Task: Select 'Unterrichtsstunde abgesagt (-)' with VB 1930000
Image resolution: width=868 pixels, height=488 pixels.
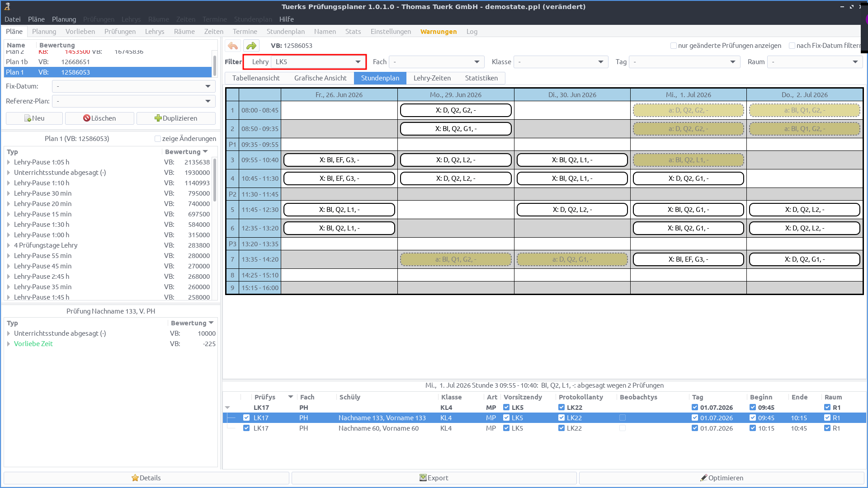Action: 108,173
